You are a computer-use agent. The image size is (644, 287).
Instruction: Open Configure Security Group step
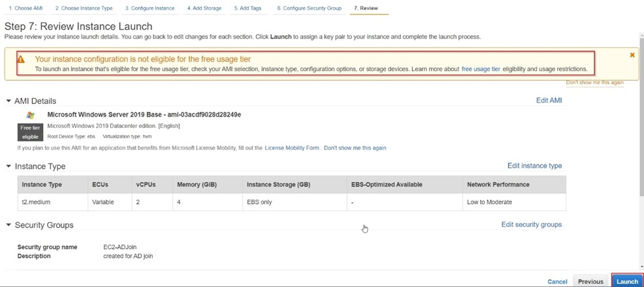(x=309, y=8)
